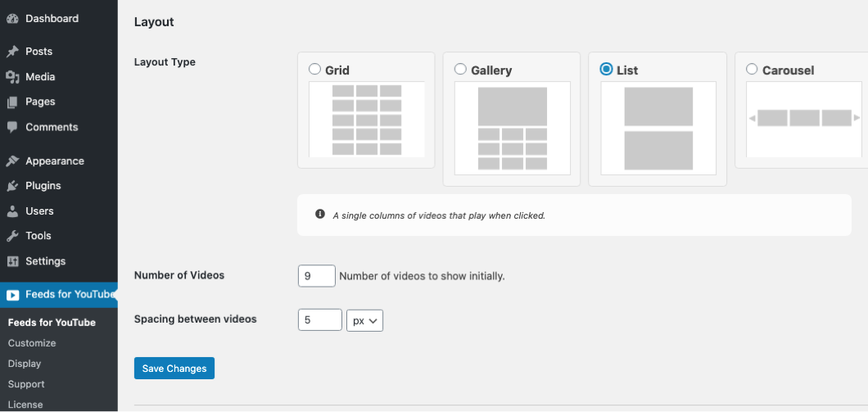Click the Number of Videos input field
This screenshot has width=868, height=412.
pos(317,276)
